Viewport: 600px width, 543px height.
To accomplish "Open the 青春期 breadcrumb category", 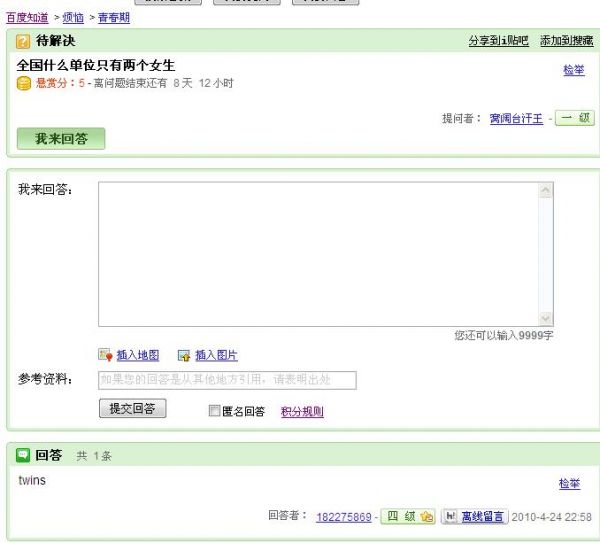I will tap(113, 18).
